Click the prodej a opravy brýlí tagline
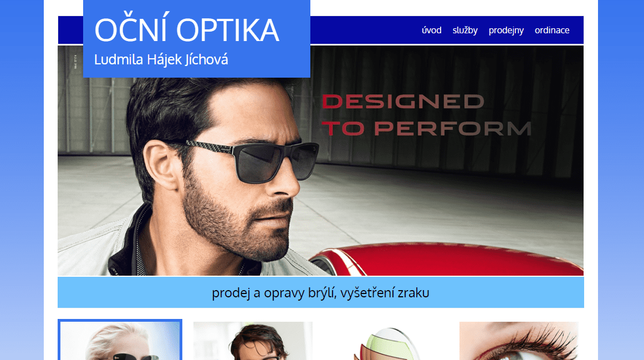The height and width of the screenshot is (360, 644). point(320,292)
